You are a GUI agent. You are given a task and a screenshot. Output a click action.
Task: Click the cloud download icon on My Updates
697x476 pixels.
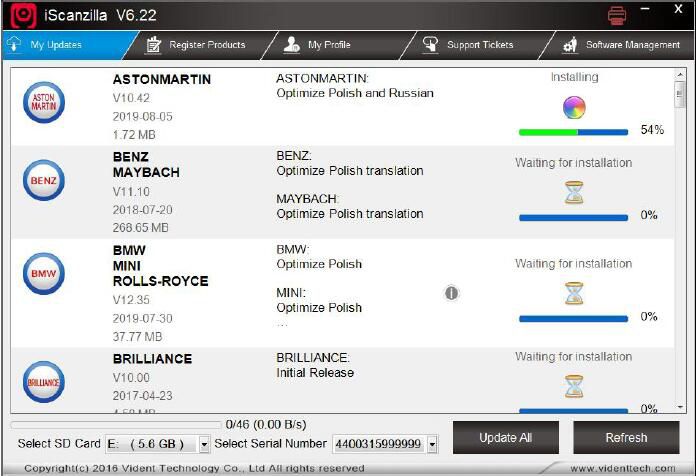(x=14, y=44)
